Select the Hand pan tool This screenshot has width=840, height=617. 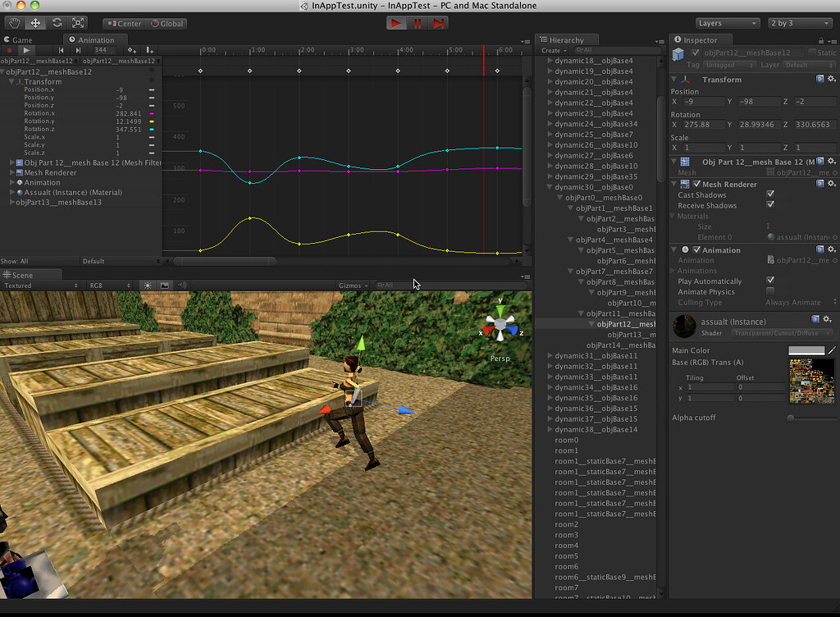point(14,23)
